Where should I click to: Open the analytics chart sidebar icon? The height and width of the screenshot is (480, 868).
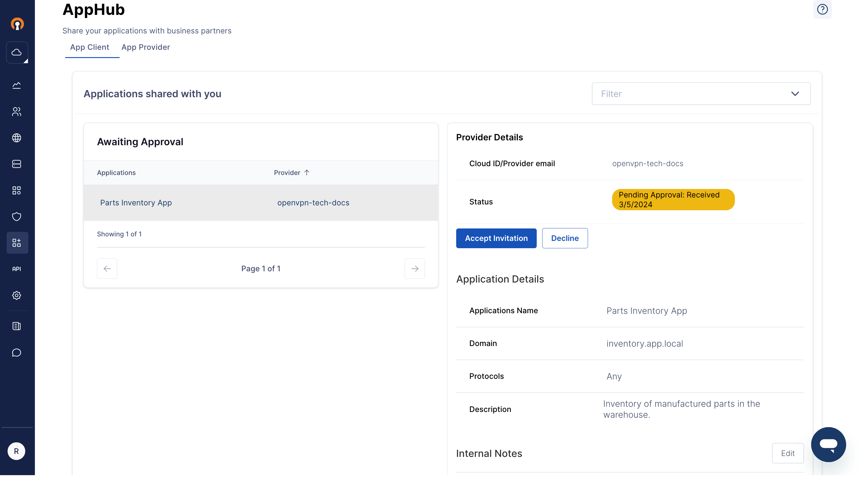point(16,85)
